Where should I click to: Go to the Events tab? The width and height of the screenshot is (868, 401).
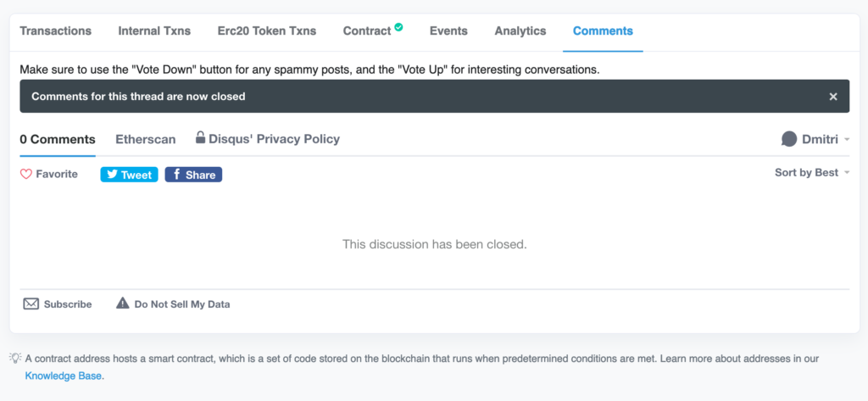click(x=448, y=31)
